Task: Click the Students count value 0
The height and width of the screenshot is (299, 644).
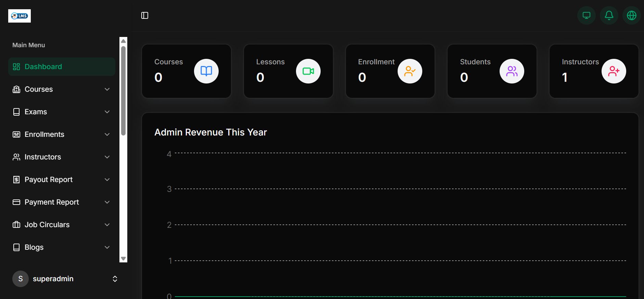Action: click(x=464, y=77)
